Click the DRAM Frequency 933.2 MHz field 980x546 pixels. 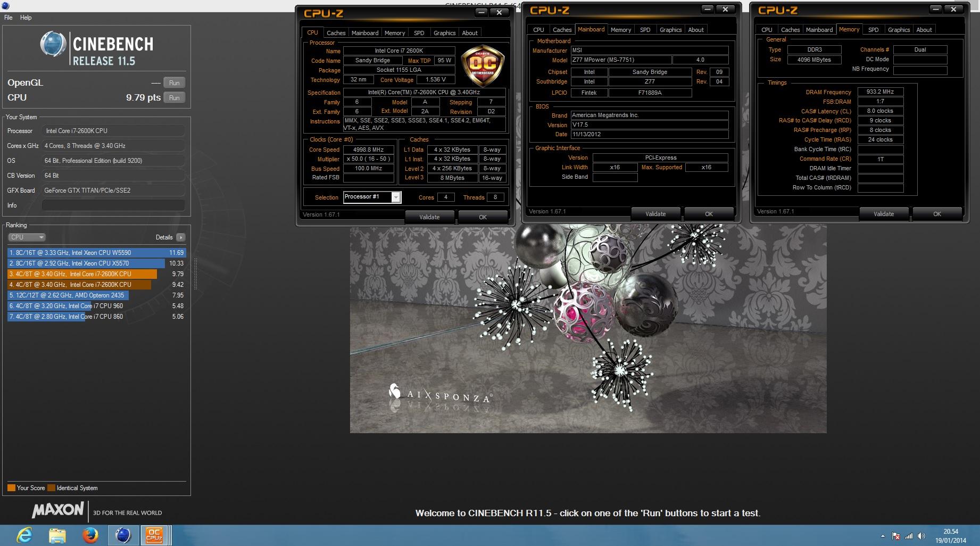[x=881, y=92]
